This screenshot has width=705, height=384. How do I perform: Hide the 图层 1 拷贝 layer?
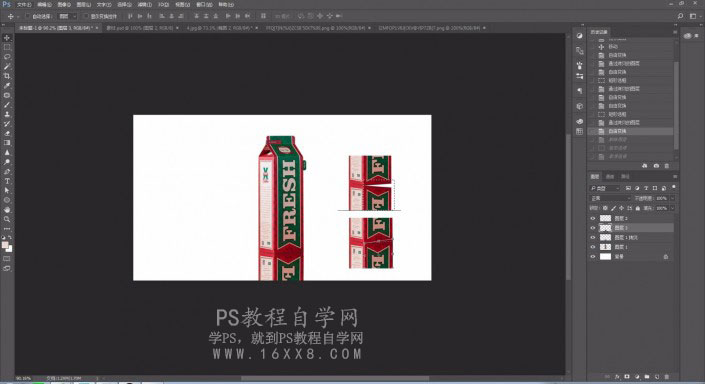coord(593,237)
